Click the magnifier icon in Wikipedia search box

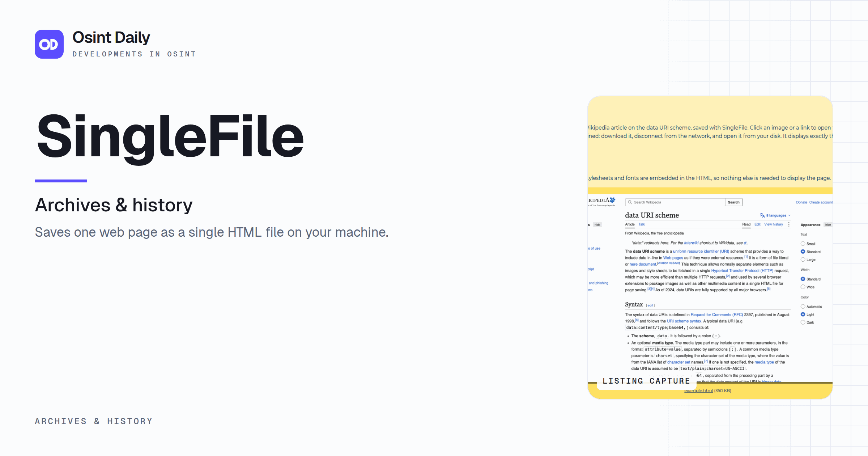point(630,202)
